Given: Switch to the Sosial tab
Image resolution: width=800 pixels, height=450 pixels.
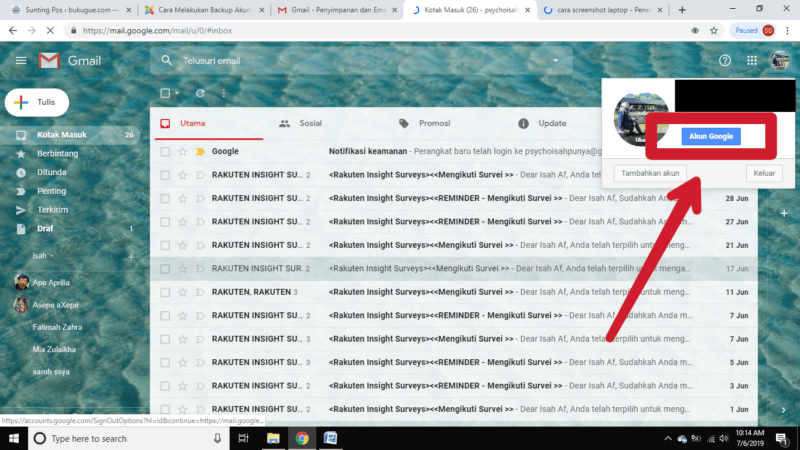Looking at the screenshot, I should pyautogui.click(x=301, y=123).
